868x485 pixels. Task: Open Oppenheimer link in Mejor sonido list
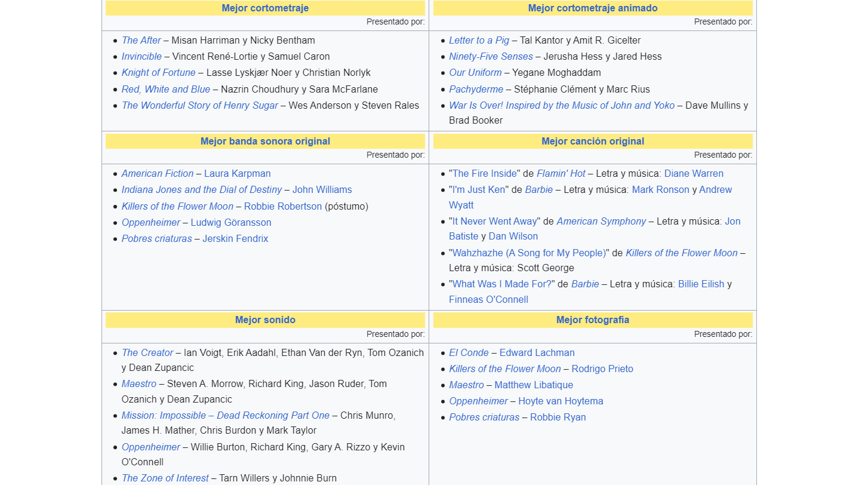(151, 447)
